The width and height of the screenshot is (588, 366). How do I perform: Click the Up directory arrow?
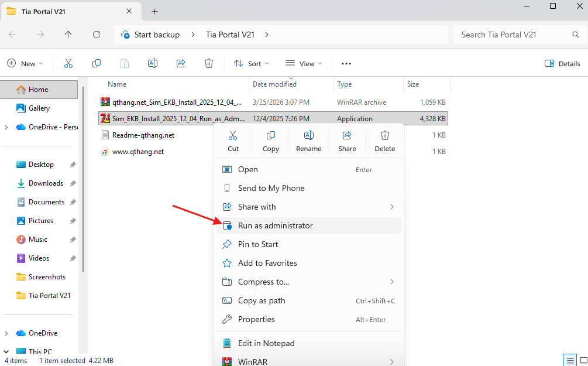point(68,35)
